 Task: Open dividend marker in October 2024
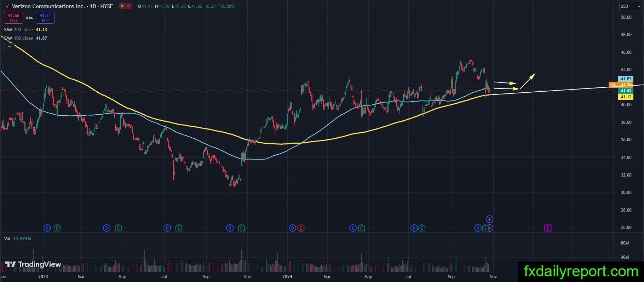coord(478,228)
